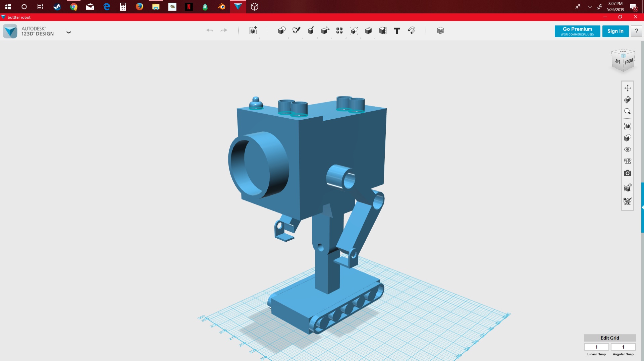
Task: Open the Pattern tool menu
Action: (x=339, y=31)
